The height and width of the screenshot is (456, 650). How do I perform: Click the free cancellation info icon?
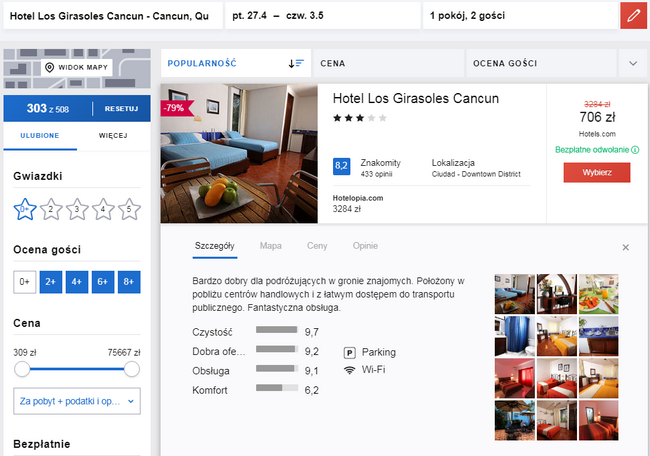pyautogui.click(x=635, y=150)
